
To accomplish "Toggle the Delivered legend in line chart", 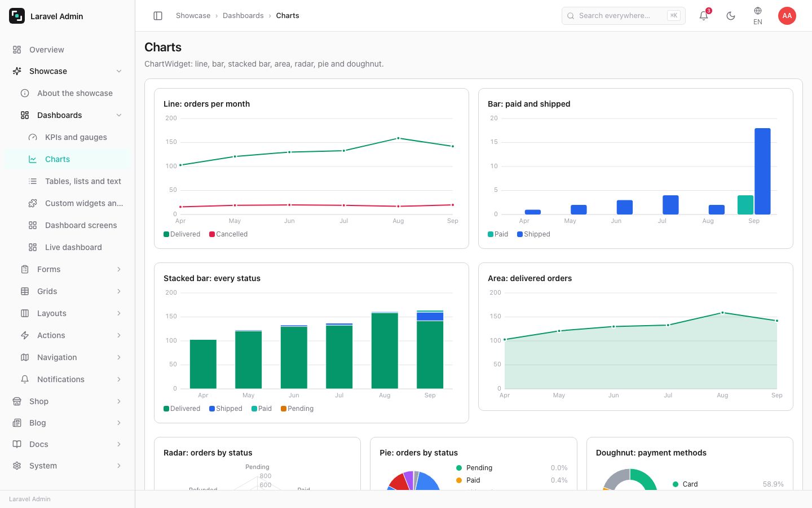I will point(182,234).
